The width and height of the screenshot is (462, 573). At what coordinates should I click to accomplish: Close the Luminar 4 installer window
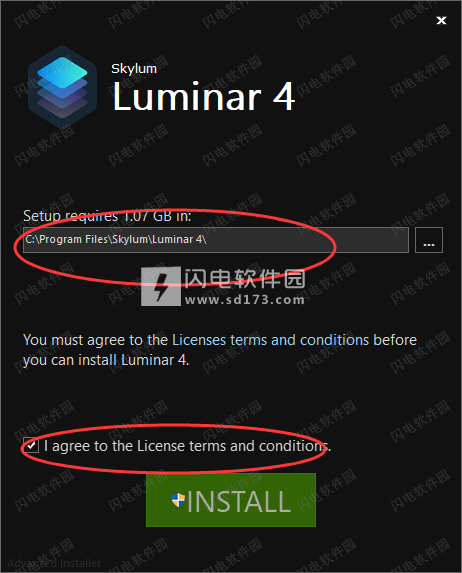(x=442, y=20)
